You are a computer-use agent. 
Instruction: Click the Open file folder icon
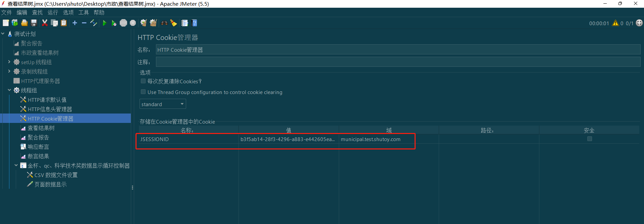(x=24, y=23)
